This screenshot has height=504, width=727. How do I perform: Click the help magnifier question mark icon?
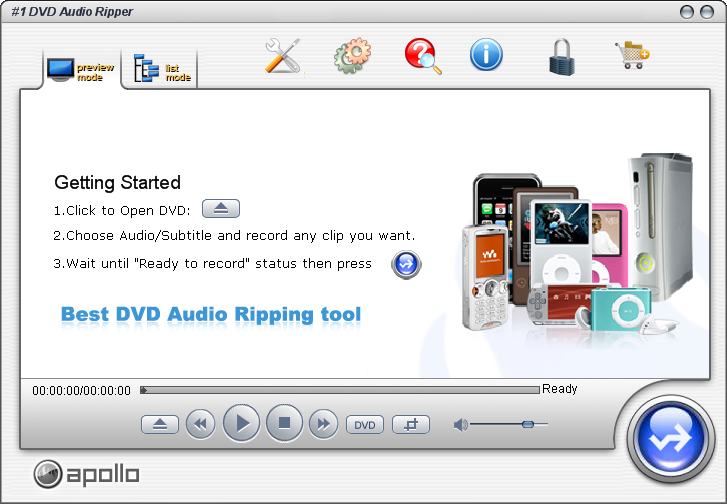422,55
